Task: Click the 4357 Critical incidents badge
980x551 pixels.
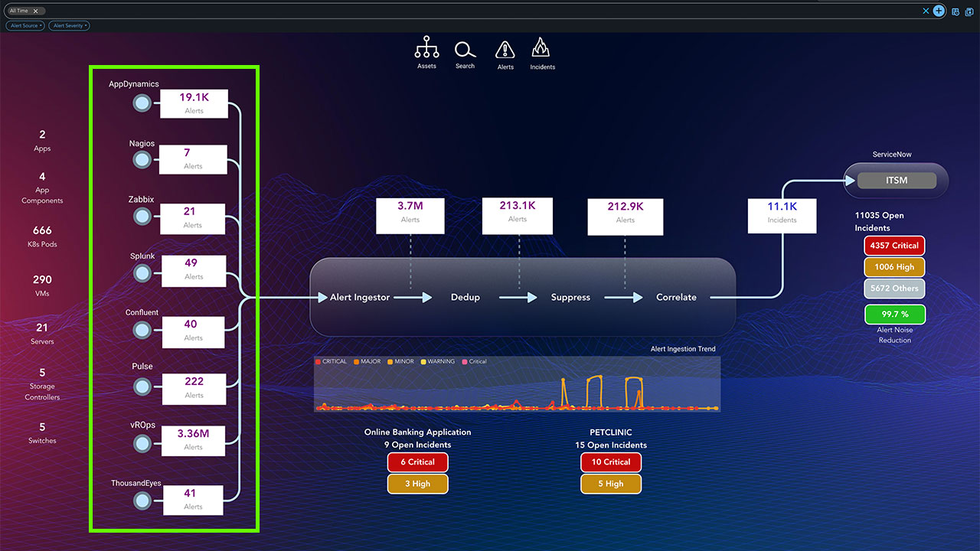Action: pos(894,246)
